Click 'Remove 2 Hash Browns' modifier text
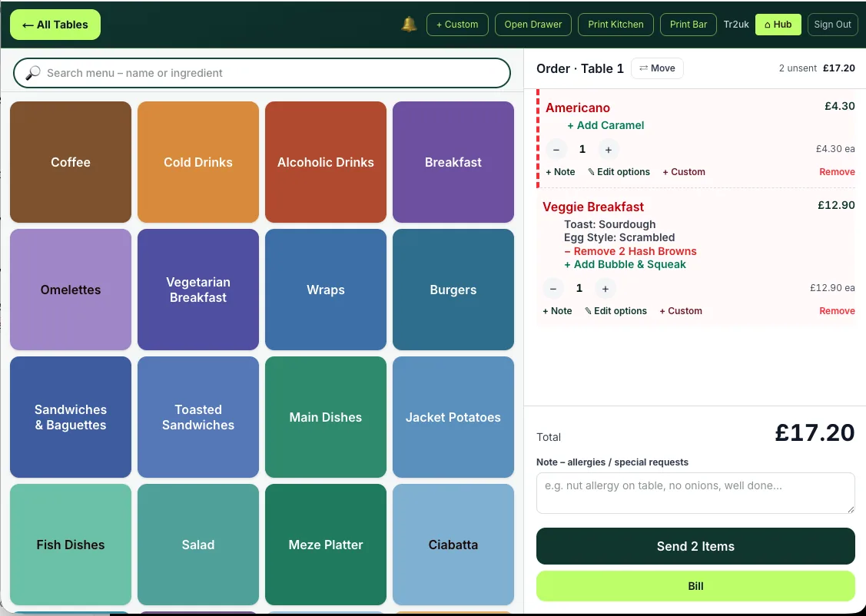The image size is (866, 616). (x=630, y=251)
